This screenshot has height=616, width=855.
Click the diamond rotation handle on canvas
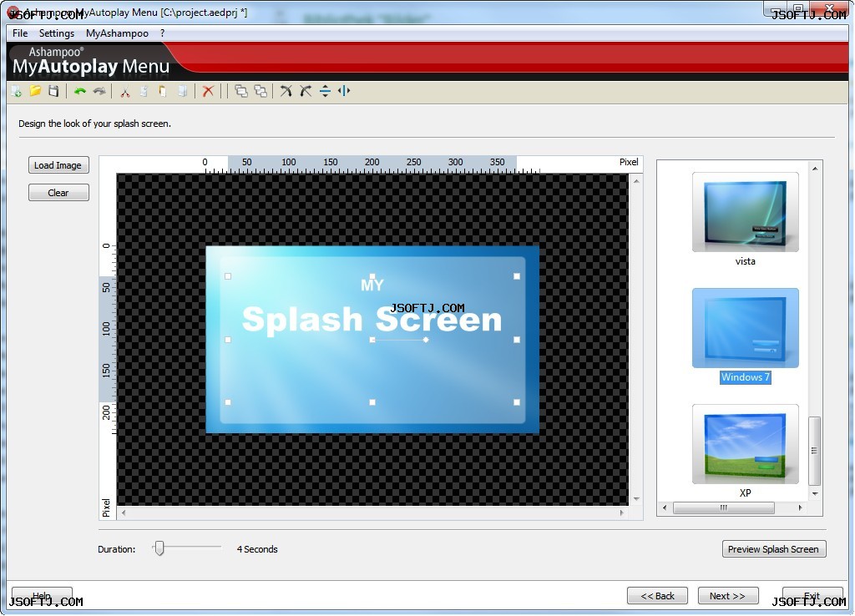coord(426,340)
